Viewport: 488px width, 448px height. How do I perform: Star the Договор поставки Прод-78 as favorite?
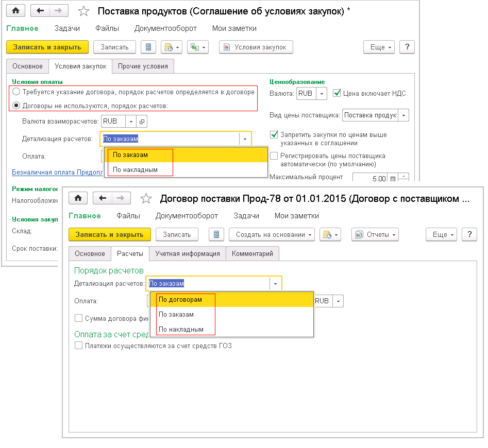click(146, 198)
